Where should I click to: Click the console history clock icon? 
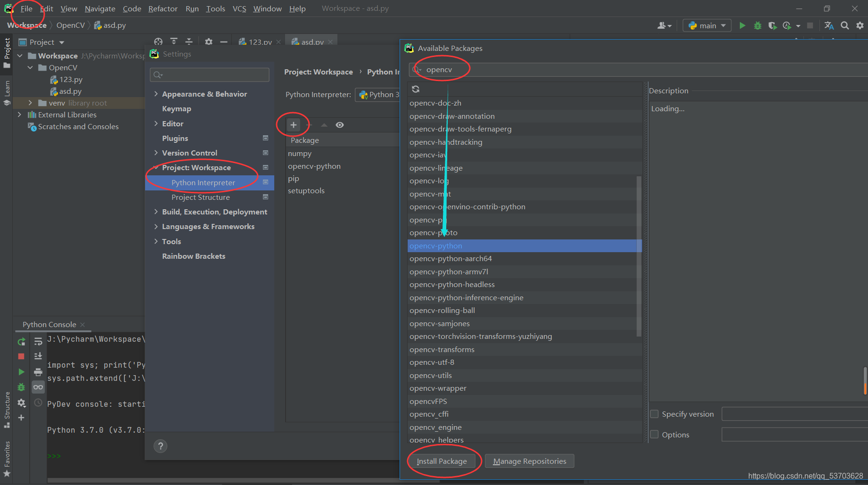(38, 403)
